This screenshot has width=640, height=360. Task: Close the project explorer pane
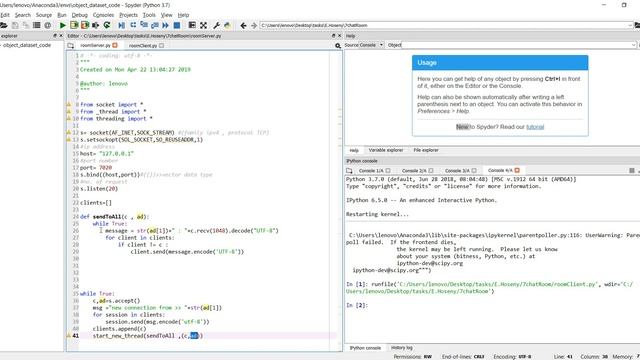[61, 36]
